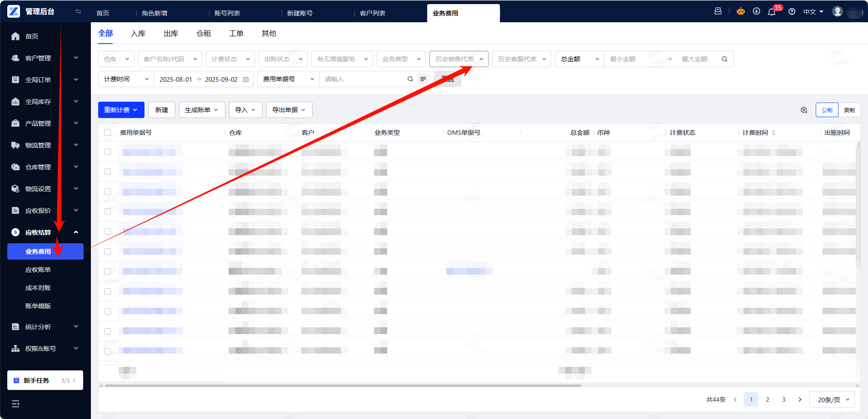
Task: Open the 导出单据 button menu
Action: tap(289, 110)
